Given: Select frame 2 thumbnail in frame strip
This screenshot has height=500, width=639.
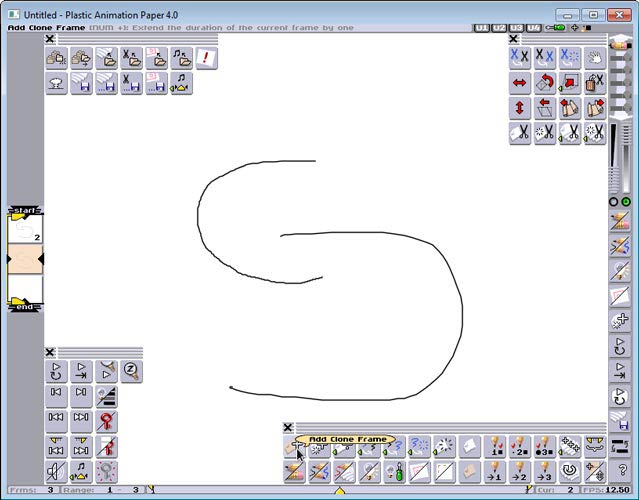Looking at the screenshot, I should pos(25,230).
